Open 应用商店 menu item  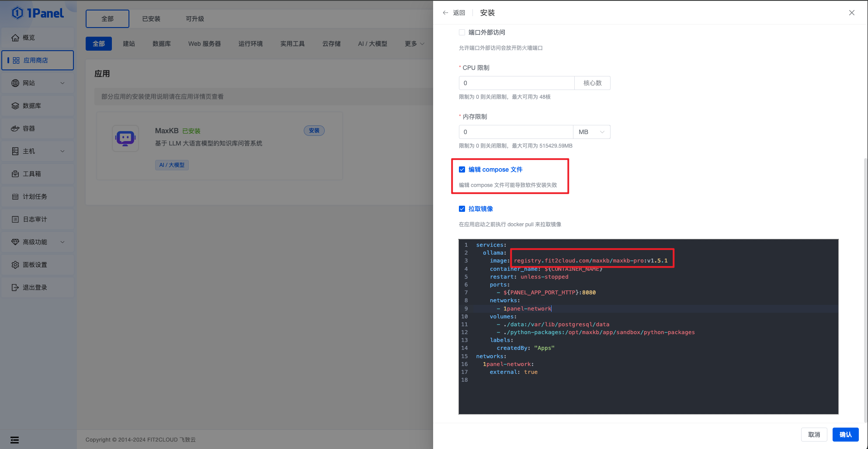coord(38,60)
